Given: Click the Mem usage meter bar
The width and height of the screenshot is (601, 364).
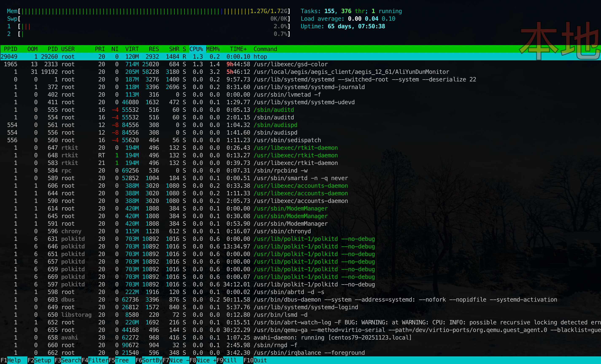Looking at the screenshot, I should tap(148, 11).
